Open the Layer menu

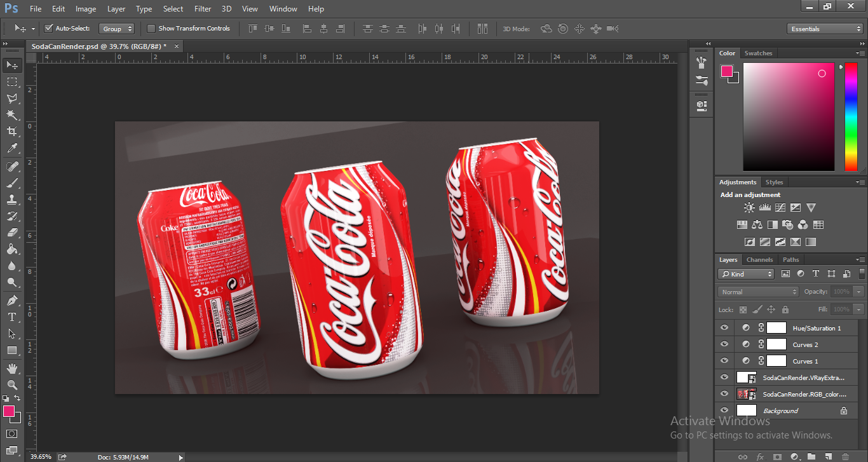(x=116, y=9)
